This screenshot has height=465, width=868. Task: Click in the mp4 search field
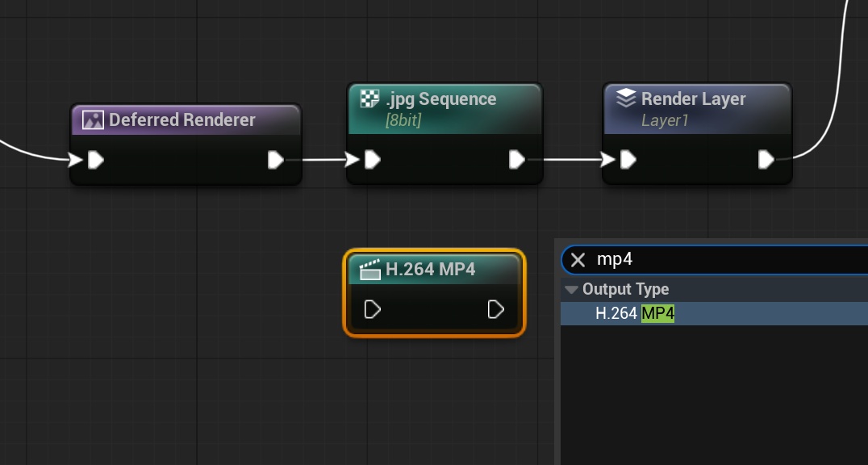pos(726,260)
